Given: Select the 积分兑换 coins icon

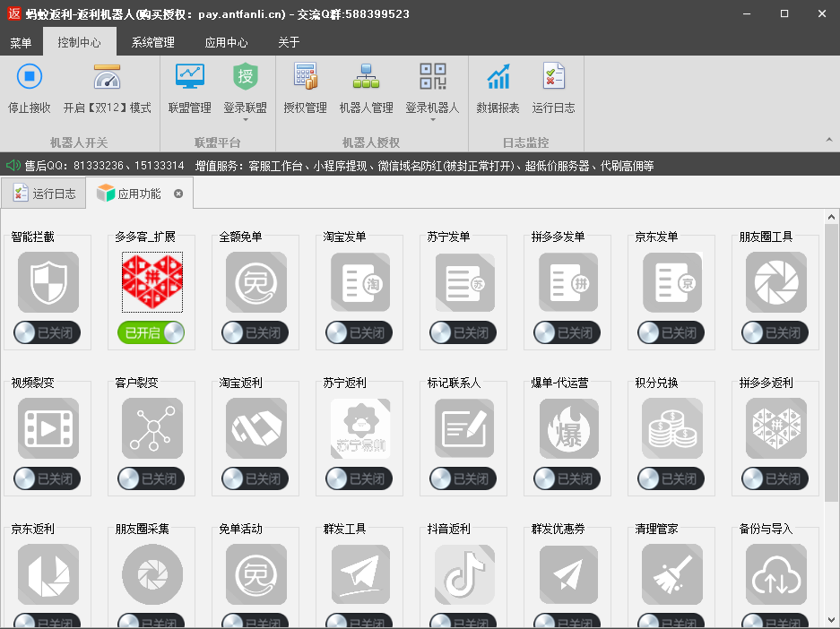Looking at the screenshot, I should click(671, 428).
